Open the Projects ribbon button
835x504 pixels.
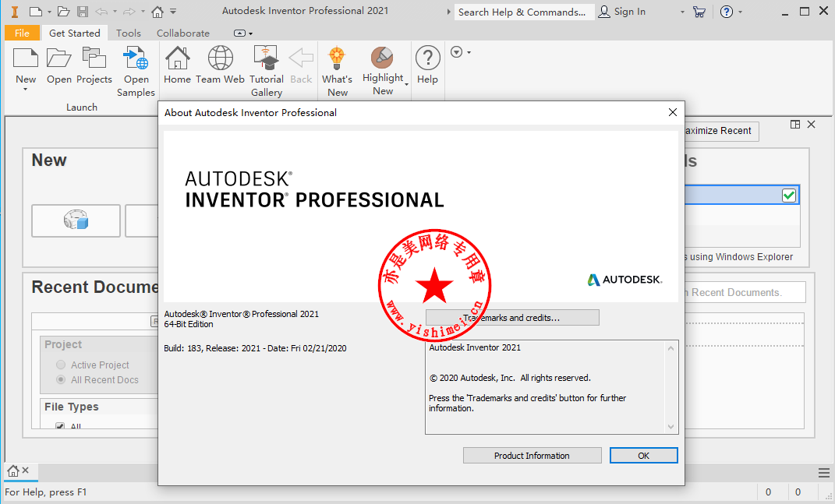tap(94, 65)
